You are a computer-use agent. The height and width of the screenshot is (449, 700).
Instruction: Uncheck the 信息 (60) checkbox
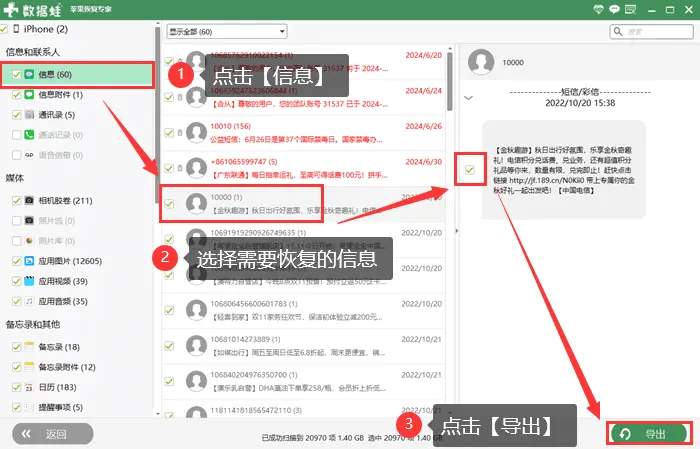(x=17, y=75)
